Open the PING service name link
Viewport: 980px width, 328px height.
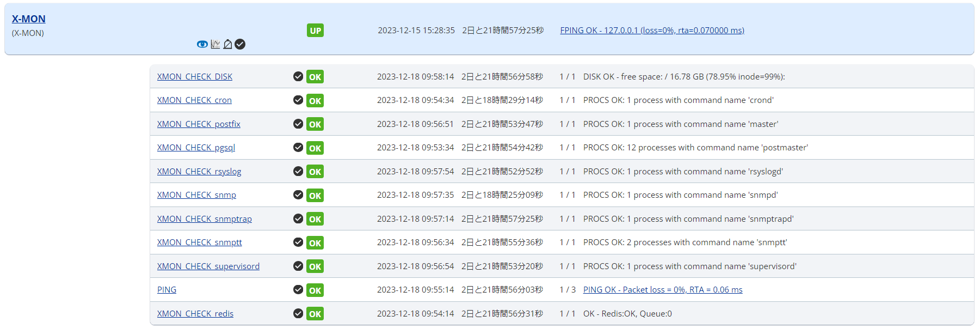tap(167, 290)
